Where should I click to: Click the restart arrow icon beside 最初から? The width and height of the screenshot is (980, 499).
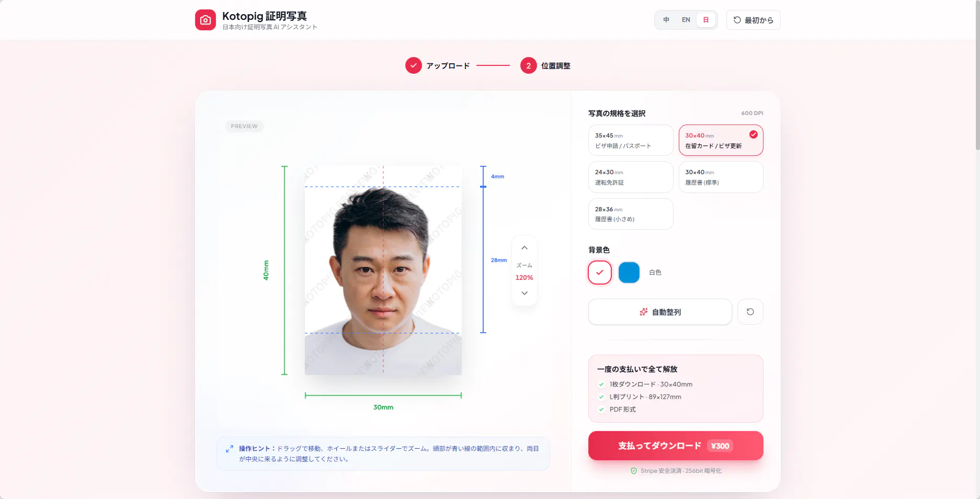[x=737, y=20]
